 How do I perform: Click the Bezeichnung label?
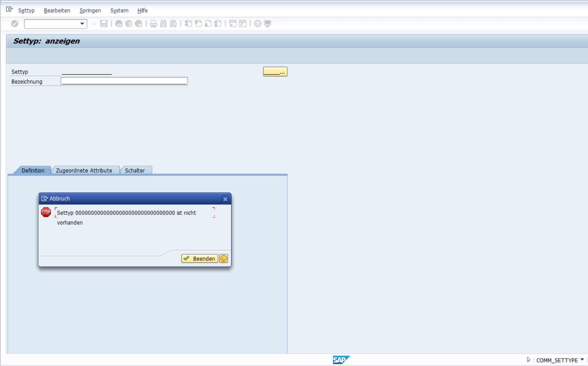27,81
